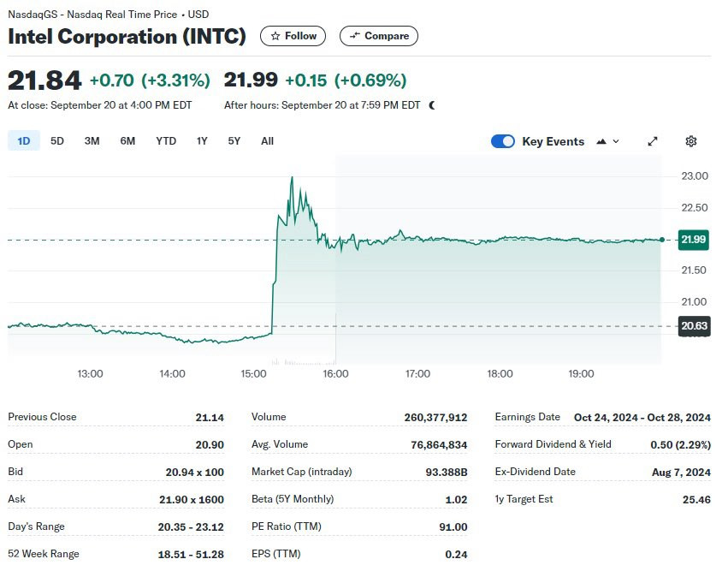This screenshot has width=728, height=571.
Task: Click the Earnings Date range value
Action: click(x=642, y=417)
